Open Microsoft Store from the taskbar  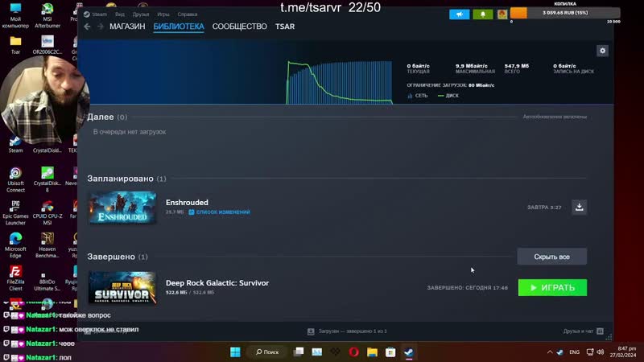coord(390,352)
